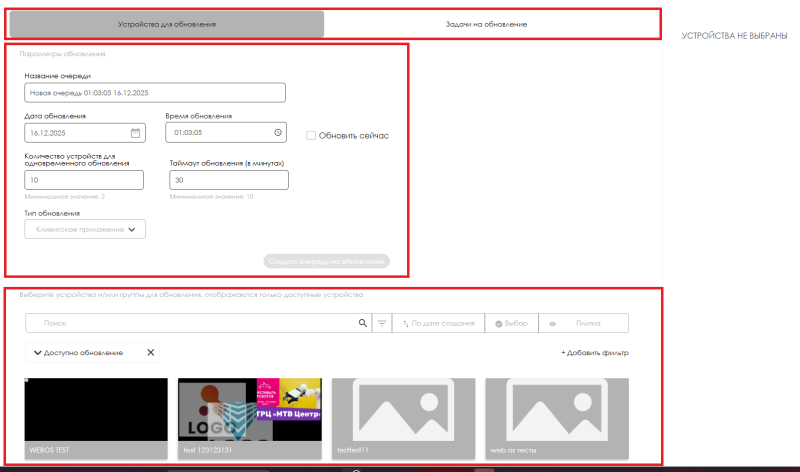Click the '+ Добавить фильтр' link
This screenshot has width=800, height=472.
tap(594, 353)
